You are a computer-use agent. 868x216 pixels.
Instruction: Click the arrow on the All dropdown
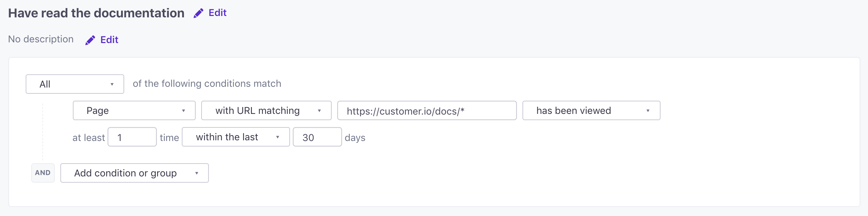(112, 84)
